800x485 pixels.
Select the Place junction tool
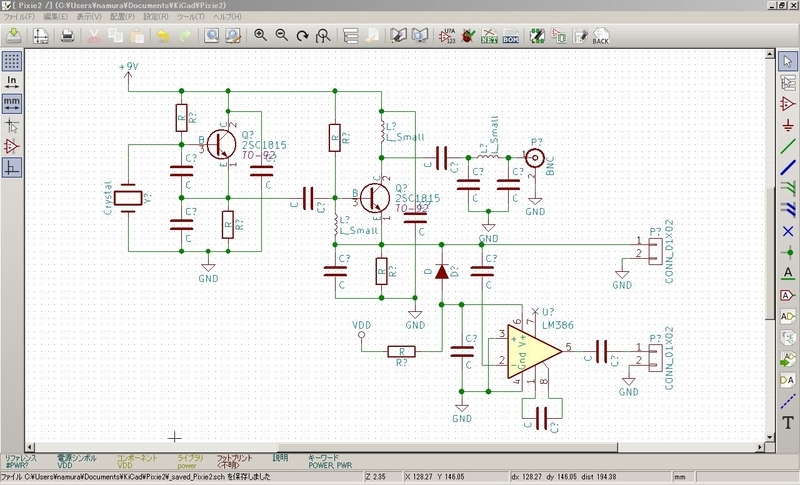click(x=788, y=251)
